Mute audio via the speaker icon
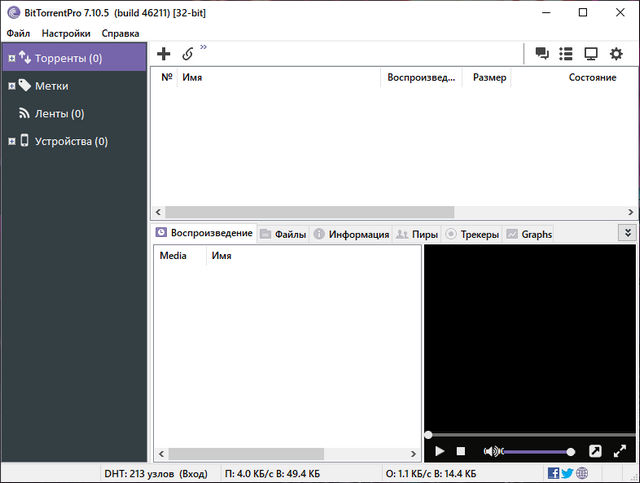Screen dimensions: 640x483 click(493, 451)
